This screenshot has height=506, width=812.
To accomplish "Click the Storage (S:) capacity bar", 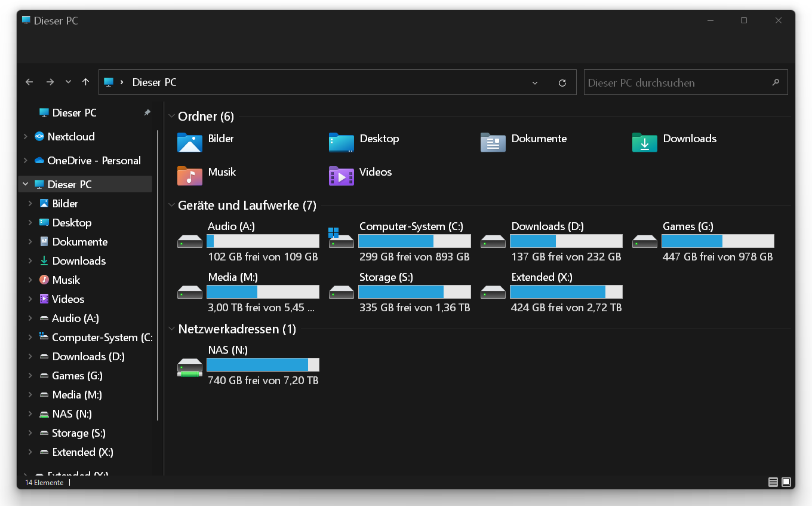I will point(414,292).
